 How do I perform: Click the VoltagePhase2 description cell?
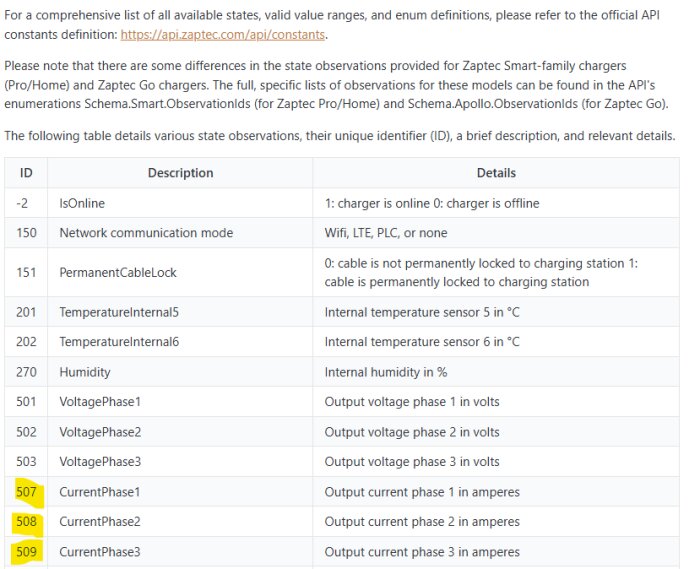(180, 432)
